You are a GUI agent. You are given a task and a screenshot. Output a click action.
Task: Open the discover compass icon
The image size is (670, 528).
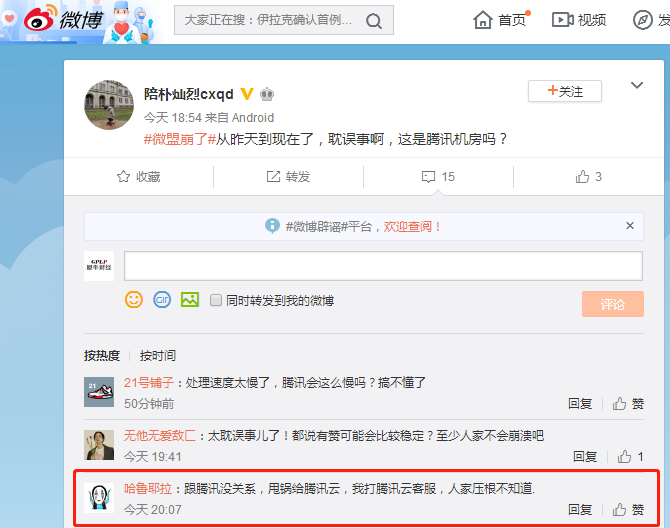(x=643, y=20)
